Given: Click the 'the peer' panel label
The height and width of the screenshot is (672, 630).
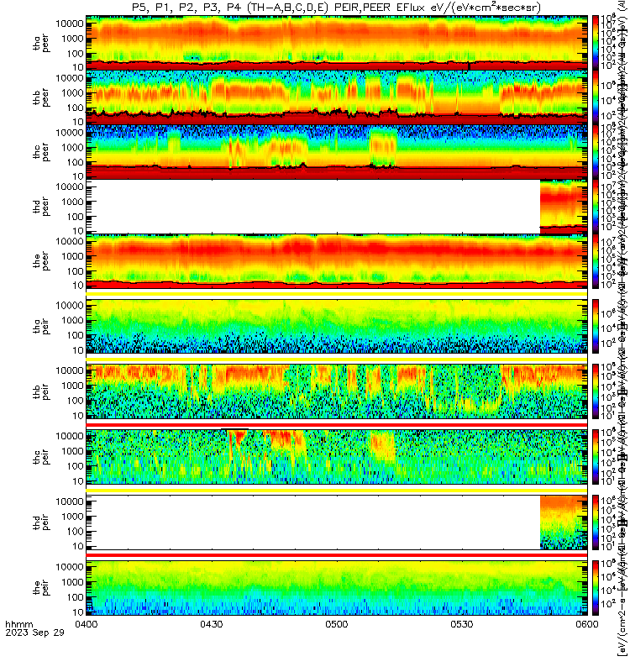Looking at the screenshot, I should point(41,261).
